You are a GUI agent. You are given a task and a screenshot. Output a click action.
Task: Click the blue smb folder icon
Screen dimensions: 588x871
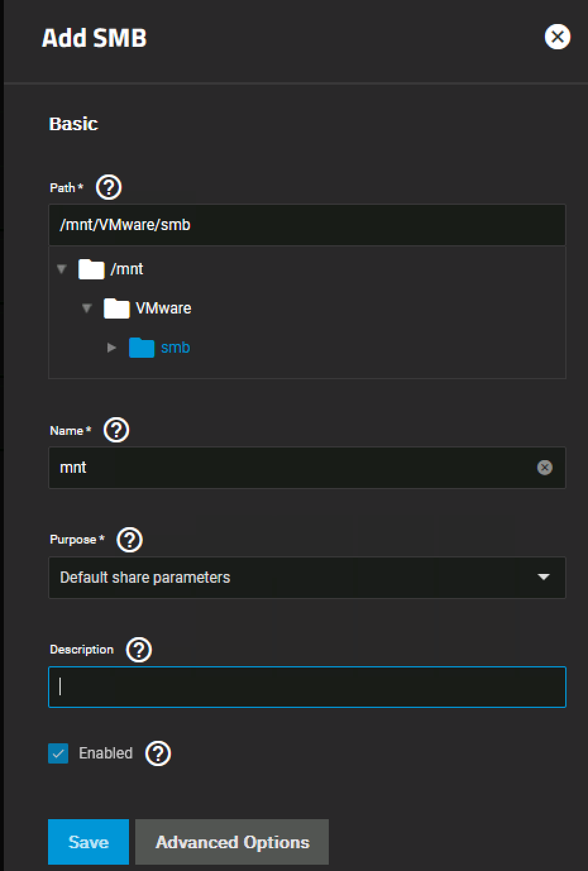[142, 348]
